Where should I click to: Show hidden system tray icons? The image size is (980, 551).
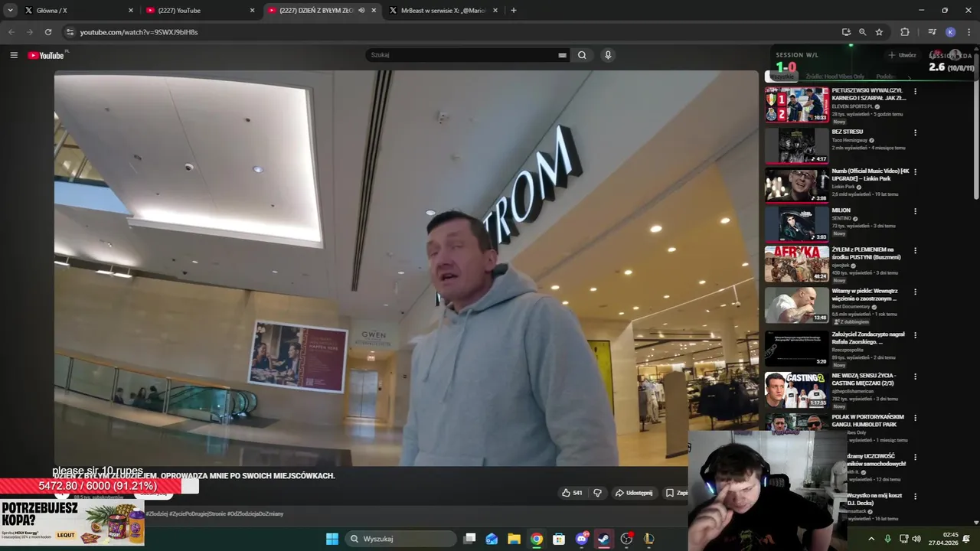[x=871, y=539]
